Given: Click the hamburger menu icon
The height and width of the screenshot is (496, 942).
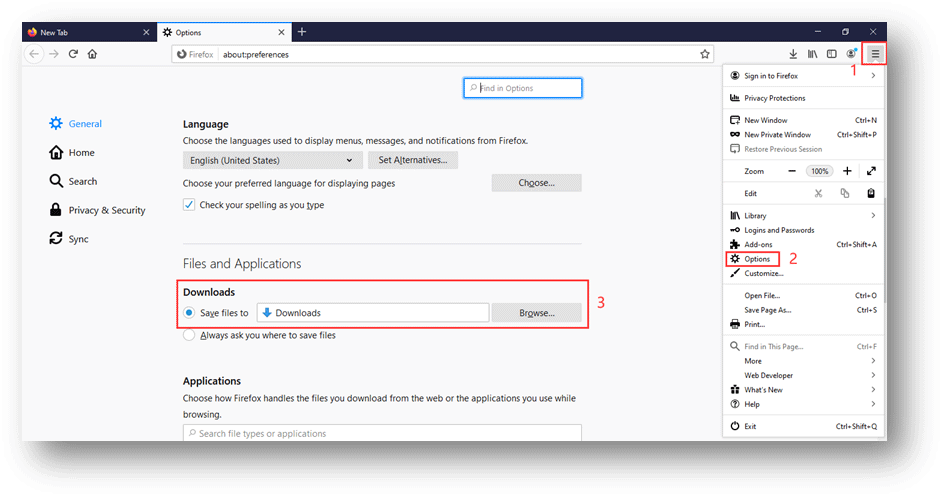Looking at the screenshot, I should coord(875,54).
